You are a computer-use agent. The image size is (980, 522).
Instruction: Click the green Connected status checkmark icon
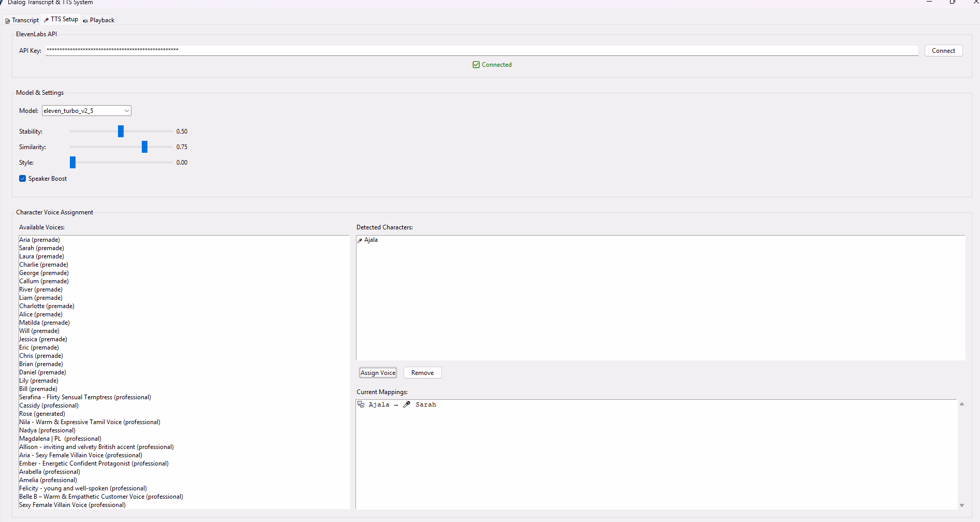click(476, 65)
